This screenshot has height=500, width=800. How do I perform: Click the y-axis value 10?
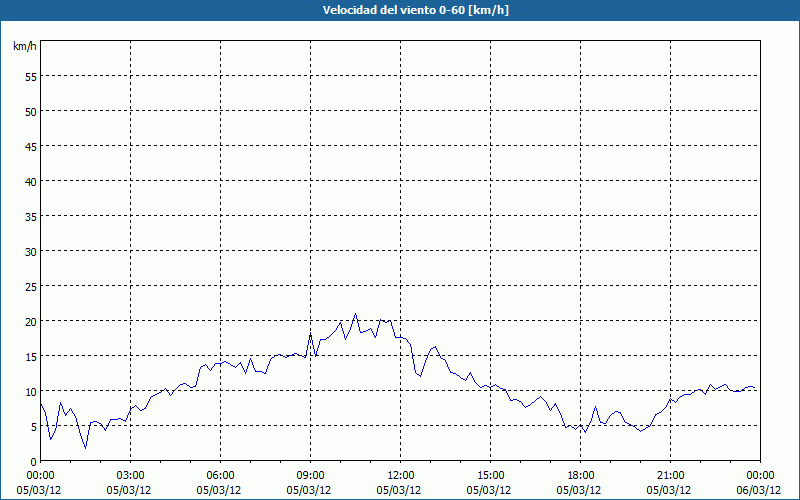(x=31, y=391)
